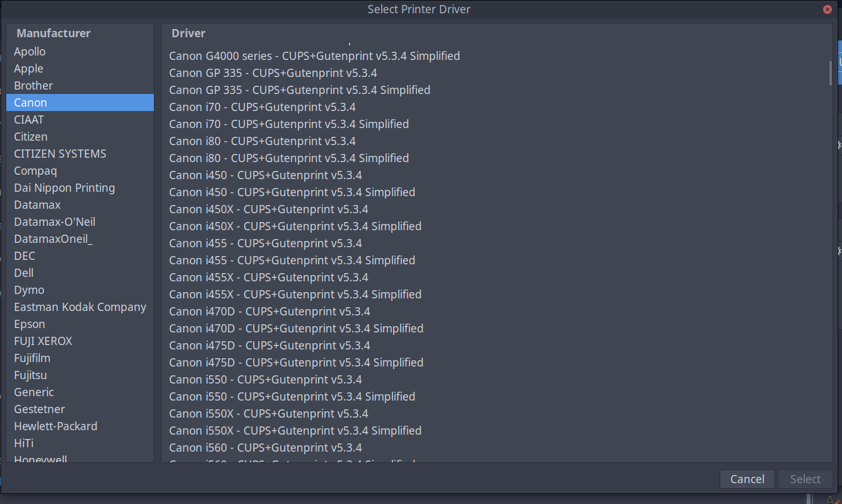The image size is (842, 504).
Task: Select Brother in the manufacturer list
Action: (x=33, y=86)
